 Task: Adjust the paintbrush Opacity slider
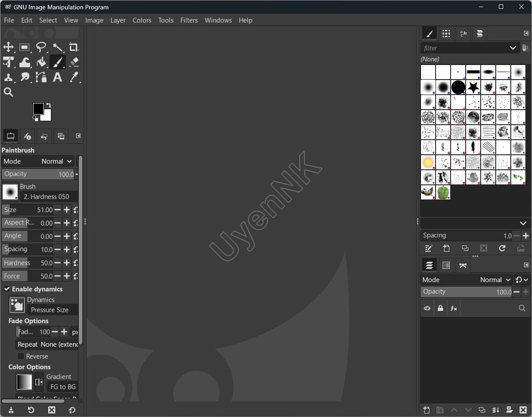(38, 174)
